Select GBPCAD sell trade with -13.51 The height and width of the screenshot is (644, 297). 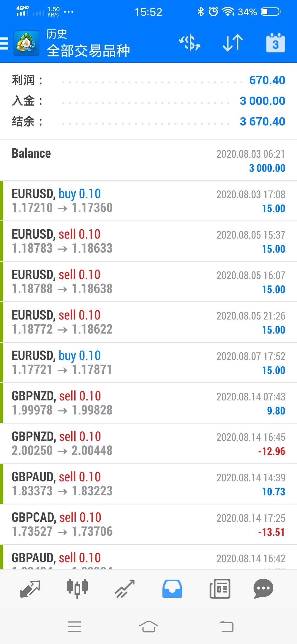148,525
